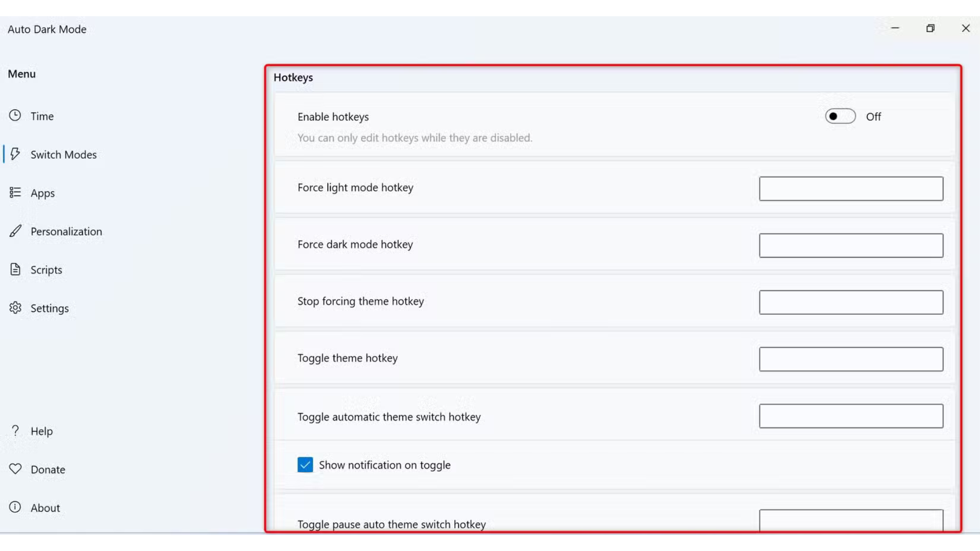Click the Toggle theme hotkey input
This screenshot has width=980, height=551.
coord(851,359)
